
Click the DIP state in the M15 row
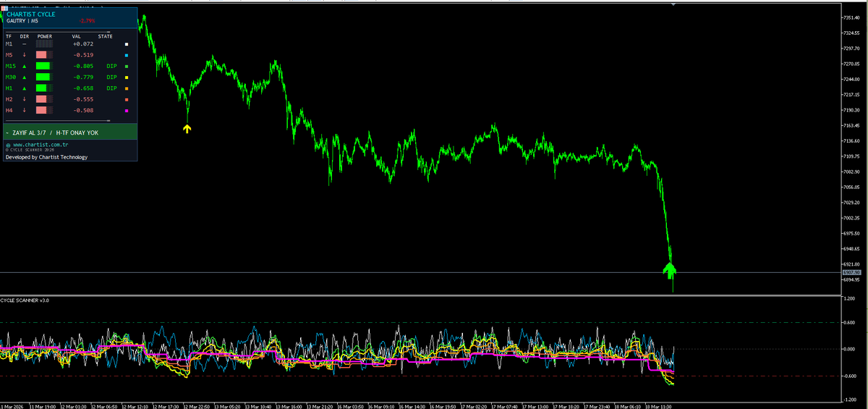[x=111, y=66]
